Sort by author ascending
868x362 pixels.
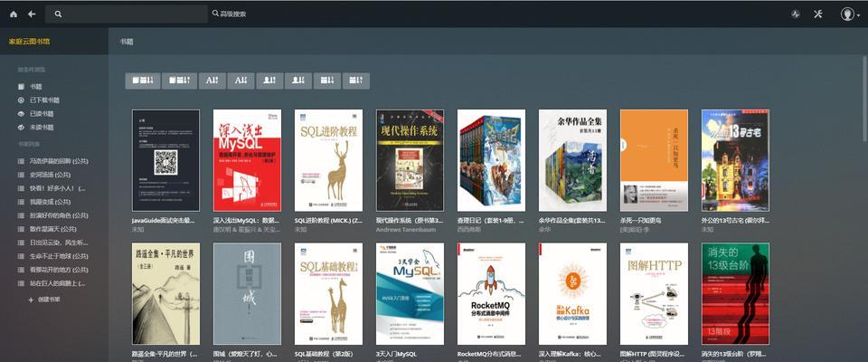pos(269,81)
